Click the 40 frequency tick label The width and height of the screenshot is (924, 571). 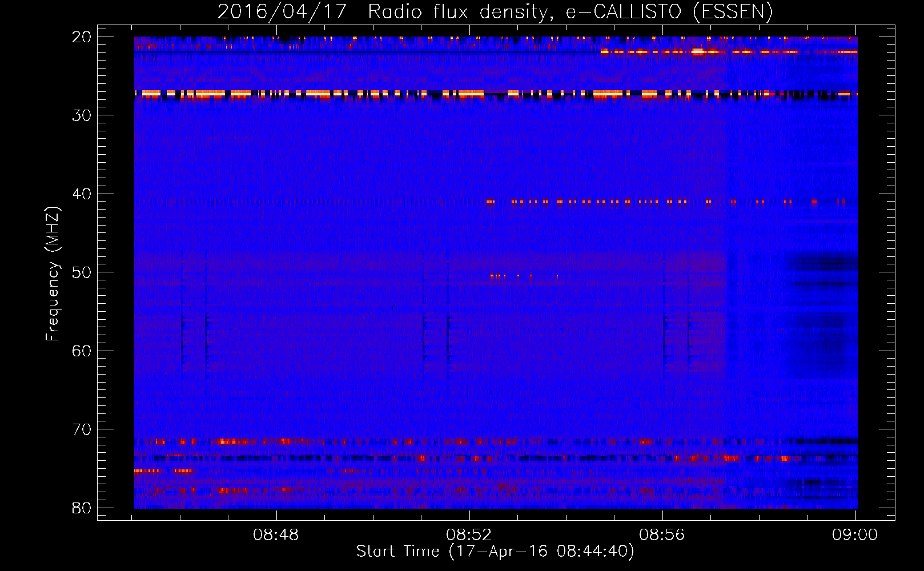click(82, 194)
